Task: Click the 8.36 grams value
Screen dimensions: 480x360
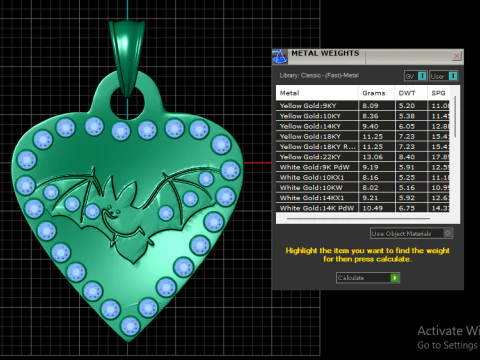Action: point(370,116)
